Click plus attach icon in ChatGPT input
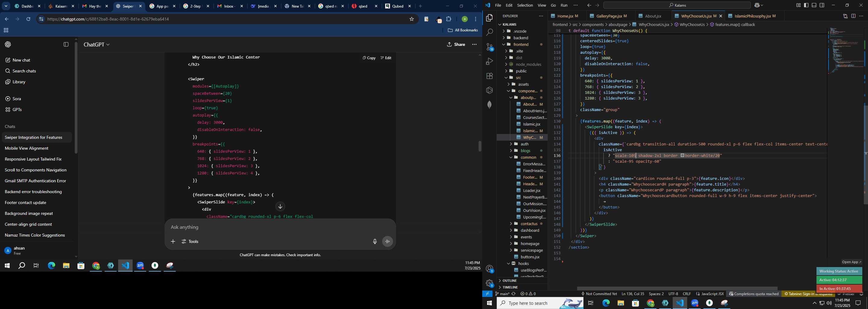The width and height of the screenshot is (868, 309). point(173,241)
